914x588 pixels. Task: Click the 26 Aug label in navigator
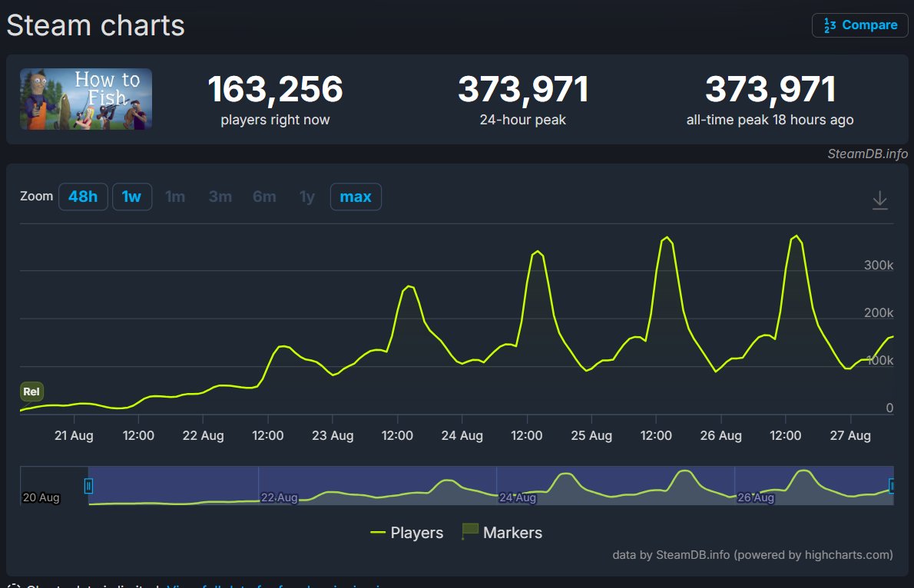click(756, 497)
